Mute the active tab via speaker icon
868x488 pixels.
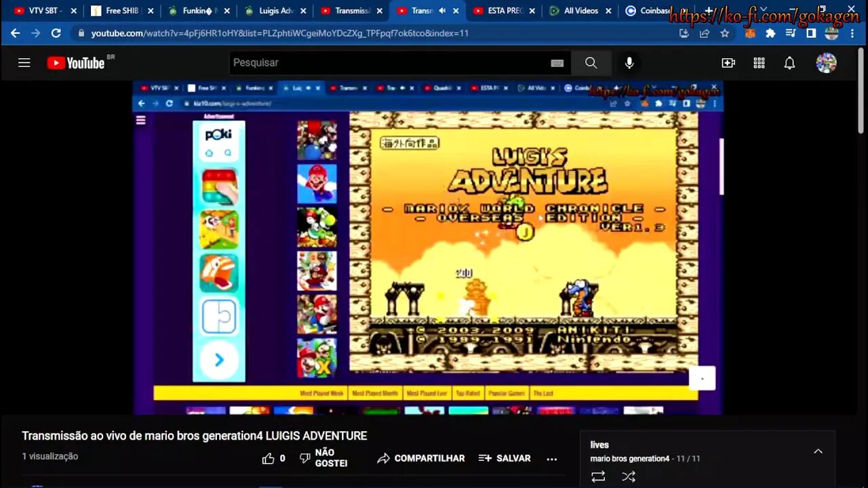[x=442, y=11]
